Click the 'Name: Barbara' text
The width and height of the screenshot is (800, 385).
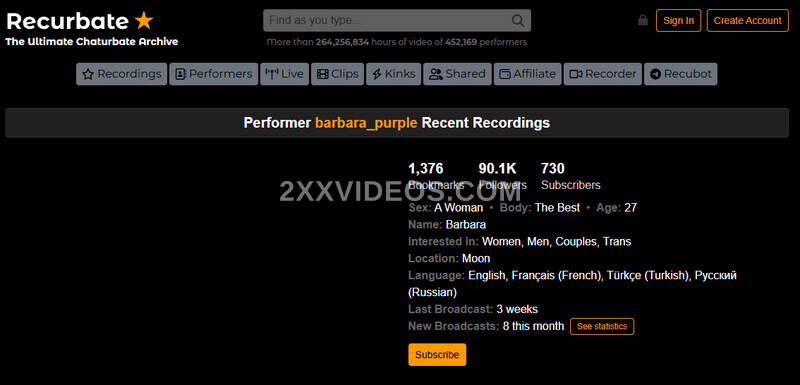447,224
